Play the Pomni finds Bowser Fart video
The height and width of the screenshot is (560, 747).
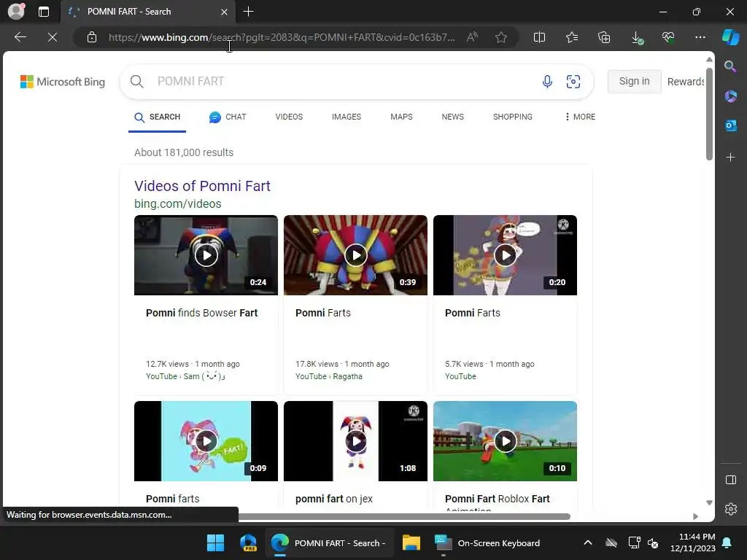[206, 255]
